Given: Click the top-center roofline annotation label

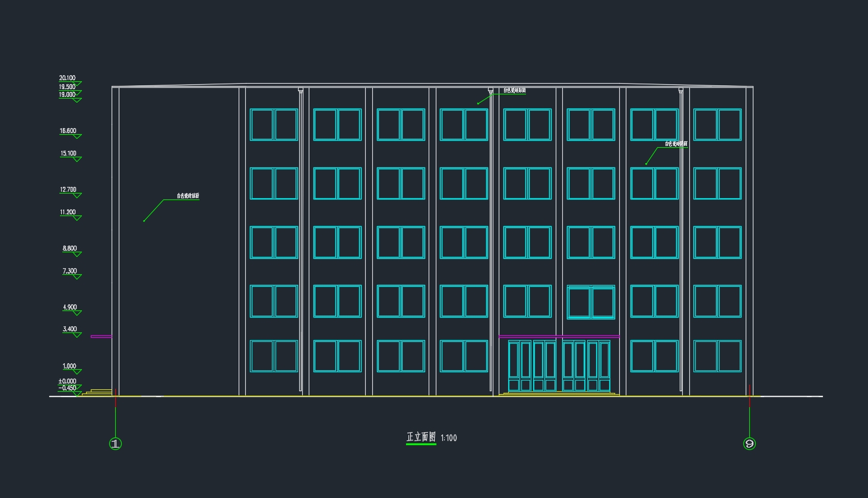Looking at the screenshot, I should pos(514,91).
